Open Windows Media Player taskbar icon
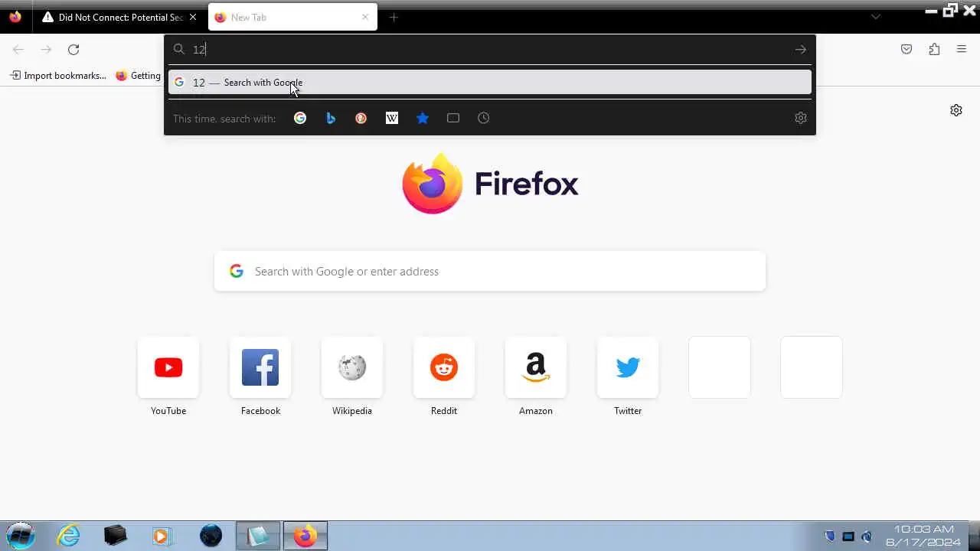 (x=162, y=536)
